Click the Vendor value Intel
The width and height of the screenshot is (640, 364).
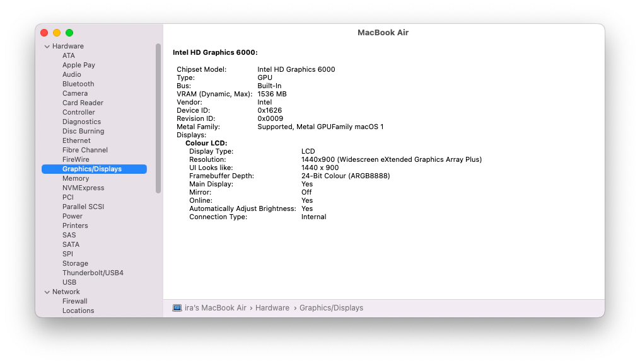(x=264, y=102)
